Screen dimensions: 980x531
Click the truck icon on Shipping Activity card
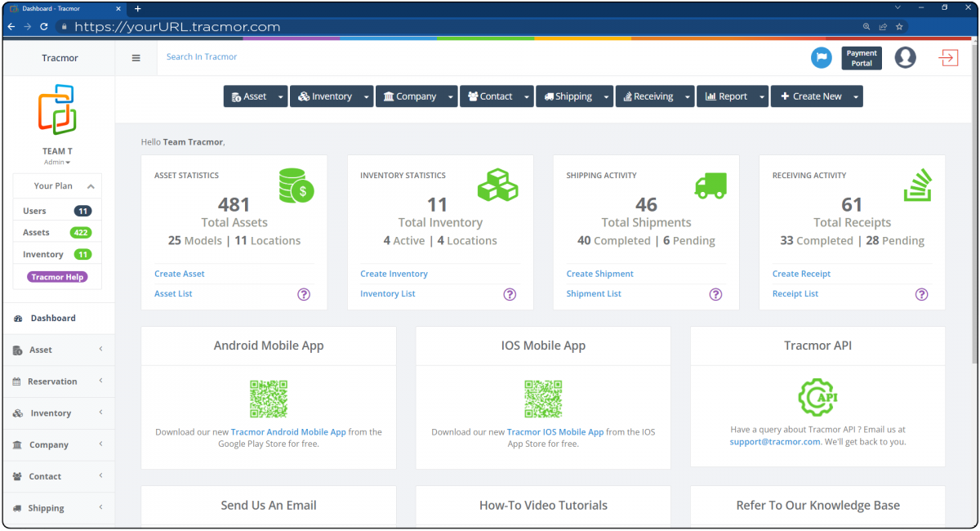pyautogui.click(x=710, y=185)
